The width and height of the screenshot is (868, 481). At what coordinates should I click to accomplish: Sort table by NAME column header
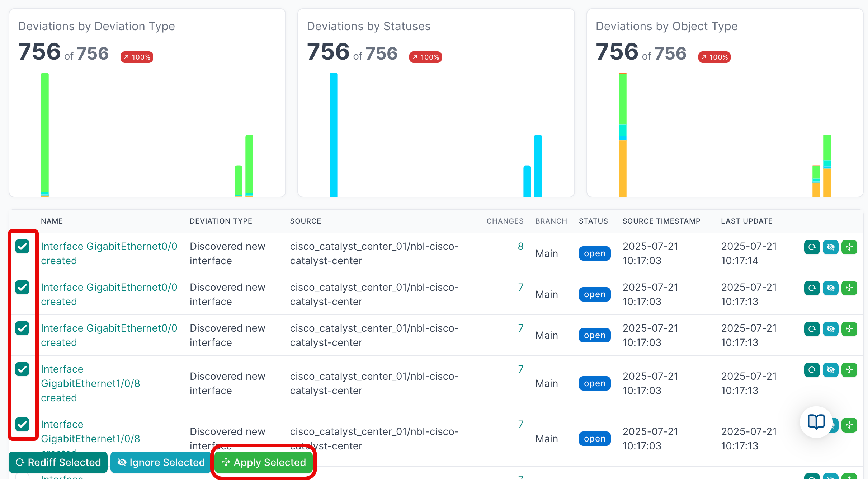pyautogui.click(x=52, y=221)
